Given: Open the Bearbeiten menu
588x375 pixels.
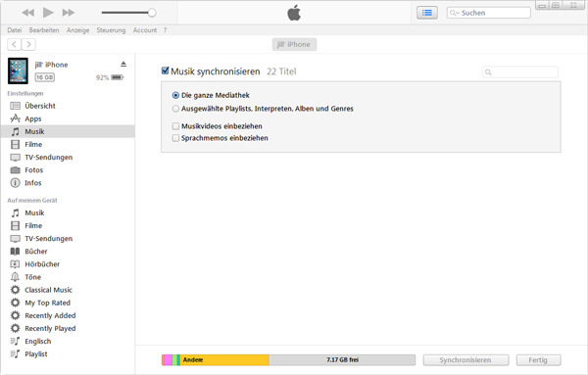Looking at the screenshot, I should coord(44,30).
